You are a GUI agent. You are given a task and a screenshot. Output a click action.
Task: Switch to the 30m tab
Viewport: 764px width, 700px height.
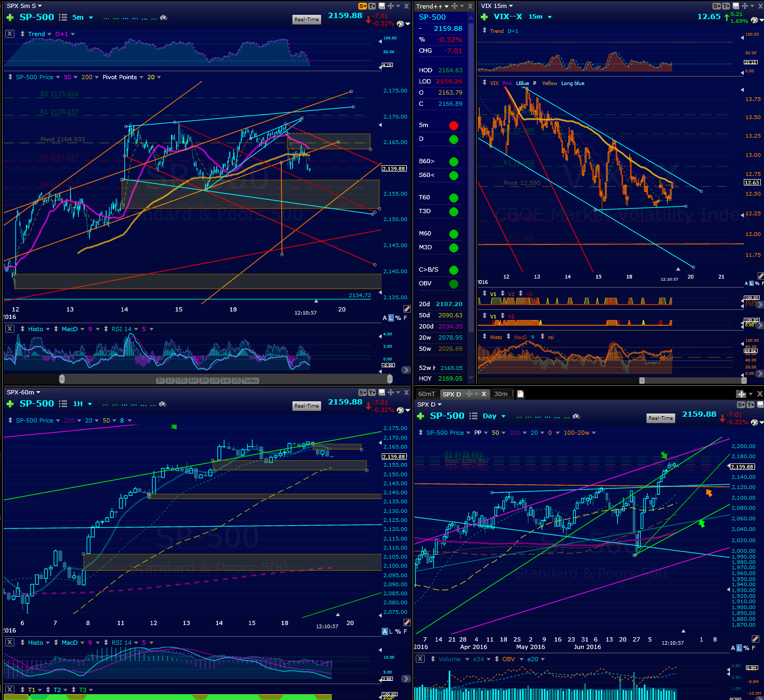point(501,394)
